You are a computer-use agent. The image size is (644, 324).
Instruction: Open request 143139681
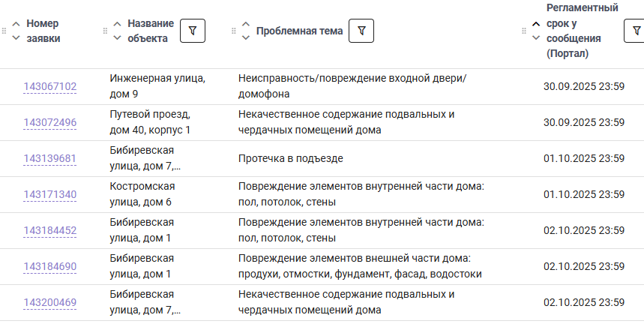point(50,159)
